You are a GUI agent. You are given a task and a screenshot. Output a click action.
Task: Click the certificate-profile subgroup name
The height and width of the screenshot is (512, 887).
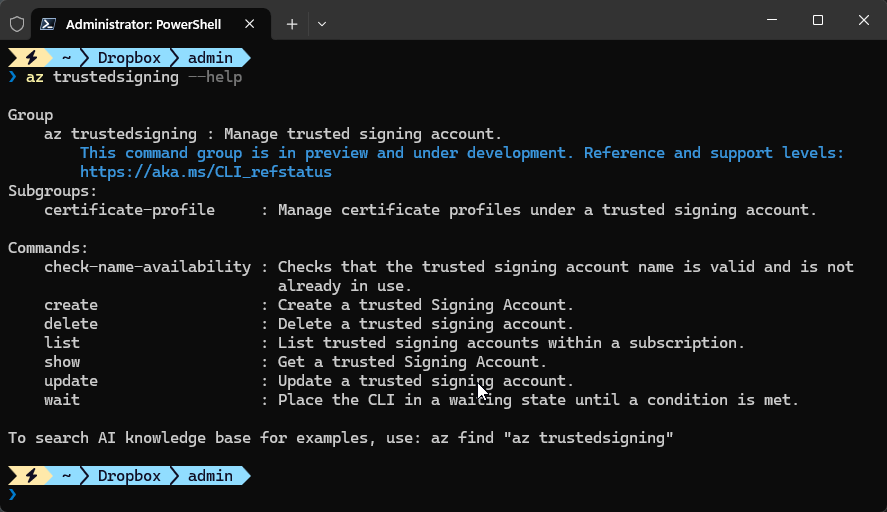pyautogui.click(x=129, y=210)
